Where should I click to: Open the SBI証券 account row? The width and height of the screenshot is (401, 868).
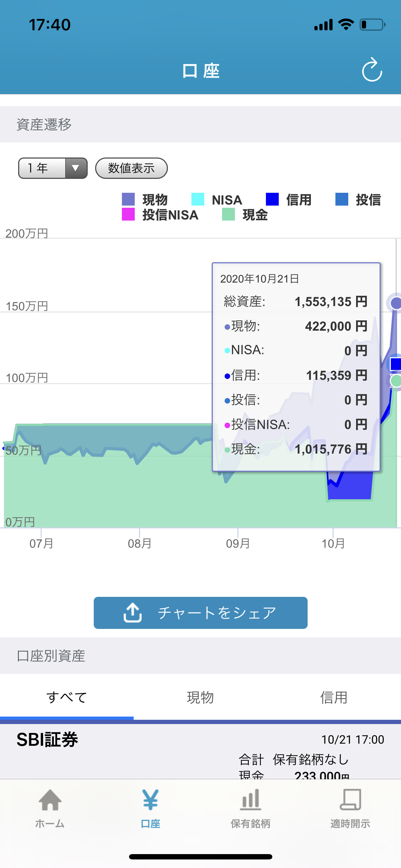(200, 748)
